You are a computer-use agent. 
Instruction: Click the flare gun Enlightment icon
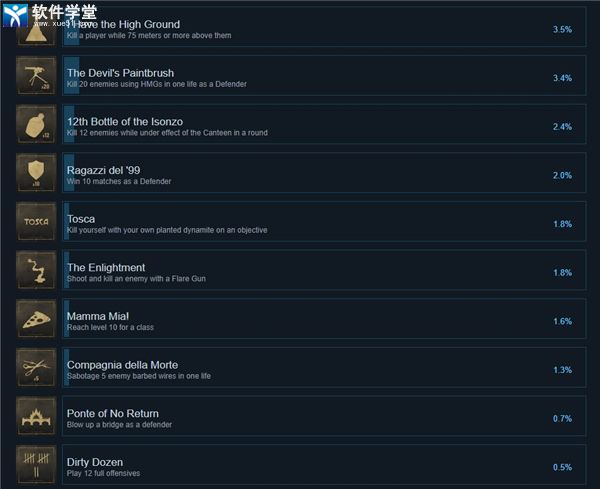point(36,270)
